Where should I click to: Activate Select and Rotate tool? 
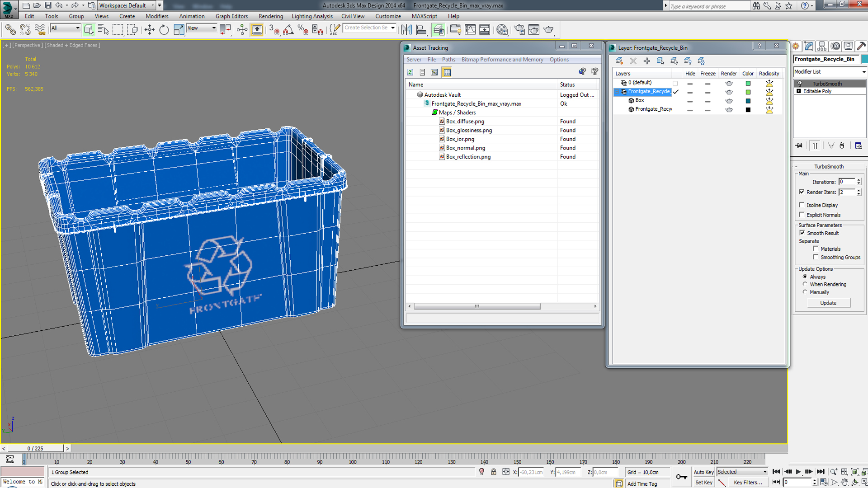(x=164, y=30)
